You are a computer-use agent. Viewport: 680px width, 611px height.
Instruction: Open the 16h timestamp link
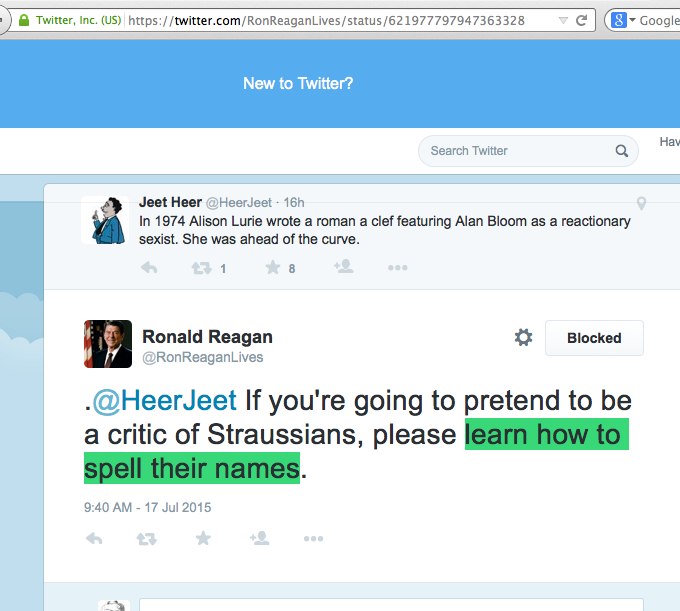(294, 203)
